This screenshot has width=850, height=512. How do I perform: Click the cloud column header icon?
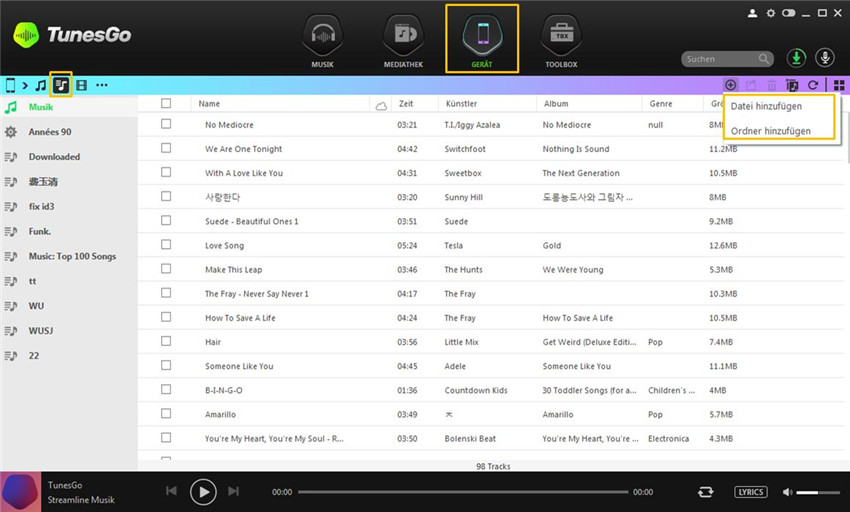(x=381, y=106)
